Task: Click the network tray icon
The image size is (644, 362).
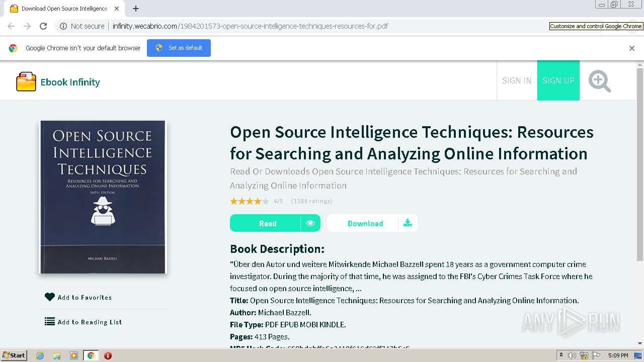Action: pos(584,355)
